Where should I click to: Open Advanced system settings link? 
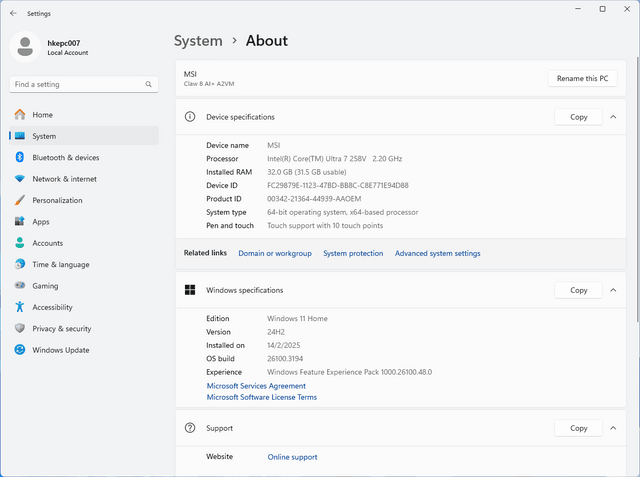click(x=438, y=253)
